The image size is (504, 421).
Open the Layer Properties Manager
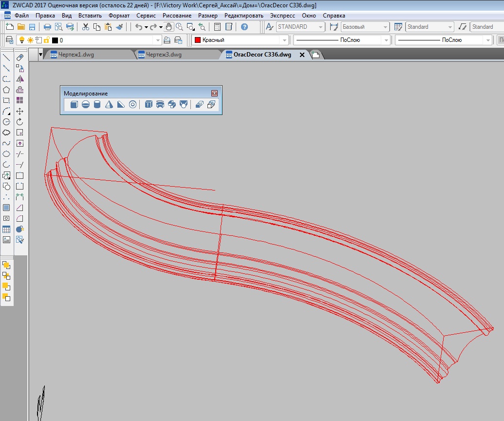(x=9, y=40)
